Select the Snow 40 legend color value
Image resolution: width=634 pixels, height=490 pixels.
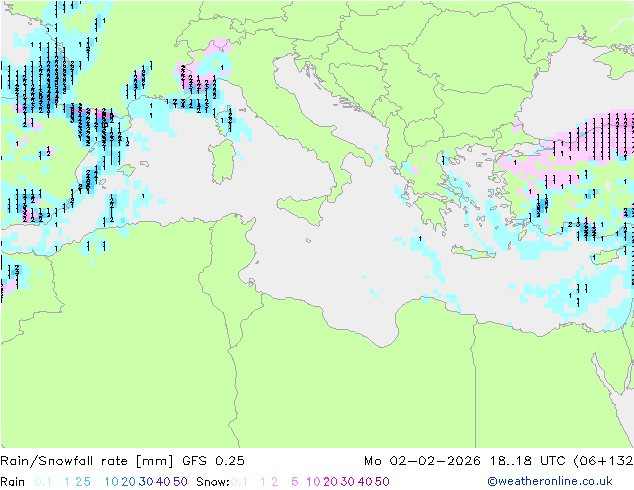click(x=365, y=482)
